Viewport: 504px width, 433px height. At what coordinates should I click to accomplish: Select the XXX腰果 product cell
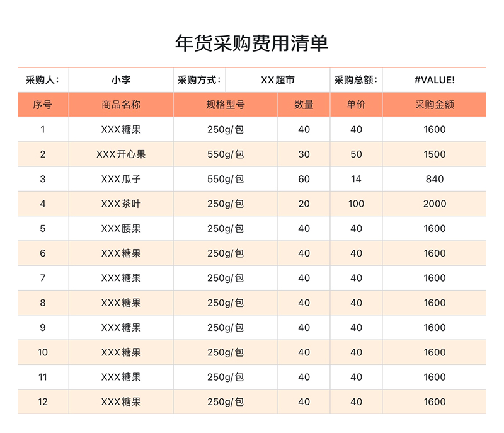click(121, 229)
